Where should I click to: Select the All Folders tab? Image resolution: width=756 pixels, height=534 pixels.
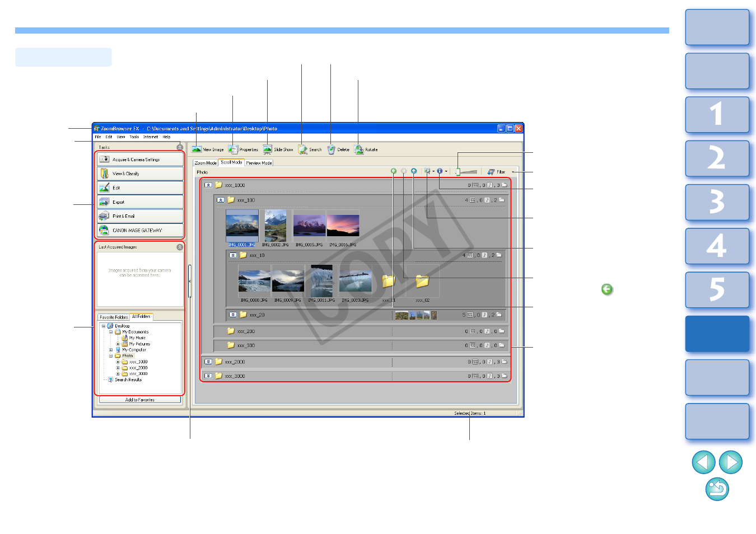pos(141,316)
